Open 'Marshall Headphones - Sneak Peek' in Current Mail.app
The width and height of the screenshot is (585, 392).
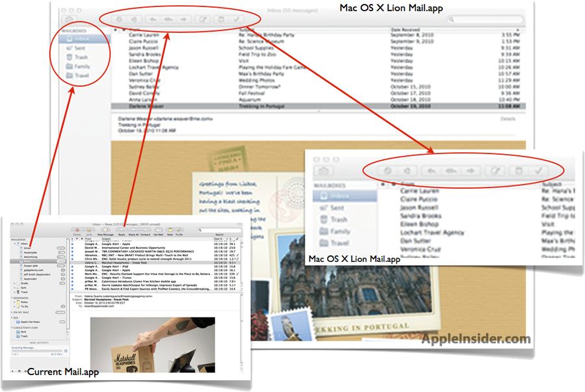pos(155,263)
